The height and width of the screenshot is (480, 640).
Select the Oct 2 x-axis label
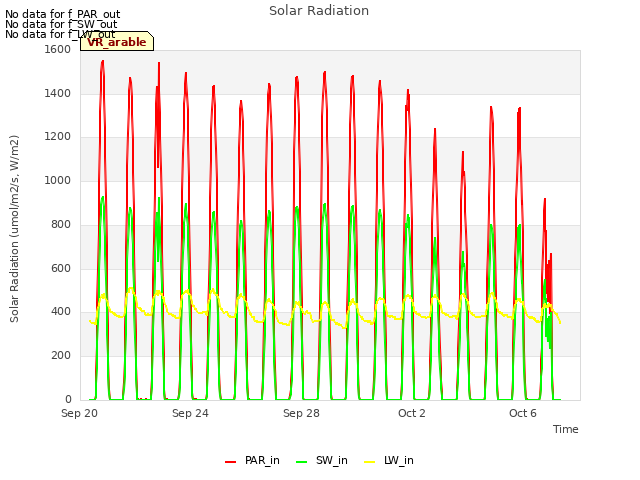point(412,413)
